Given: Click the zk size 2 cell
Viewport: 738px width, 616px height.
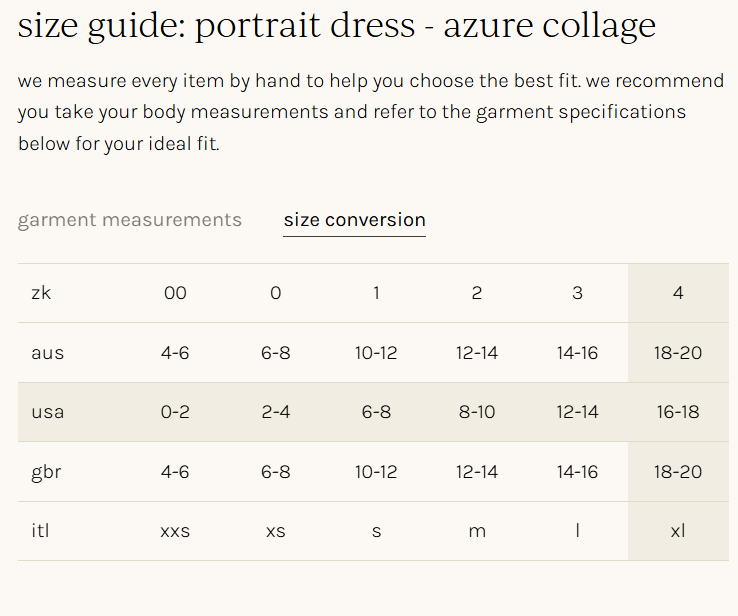Looking at the screenshot, I should [477, 293].
